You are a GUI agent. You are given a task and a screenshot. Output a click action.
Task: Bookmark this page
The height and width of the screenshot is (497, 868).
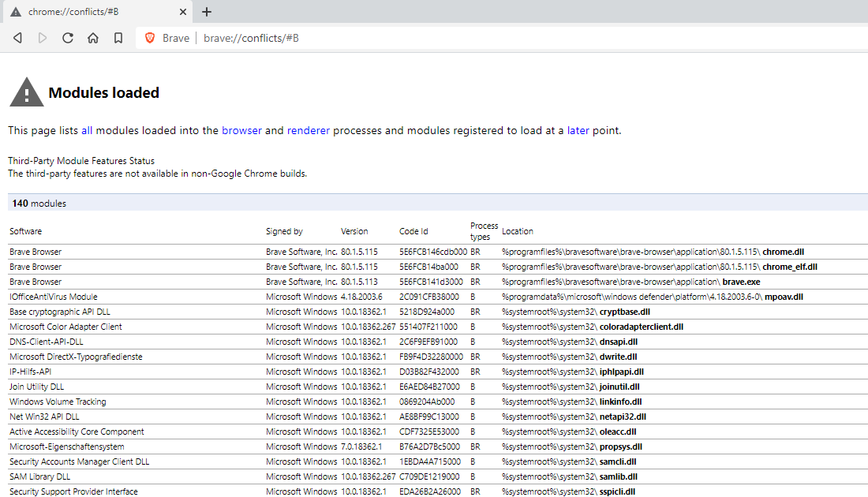pyautogui.click(x=118, y=38)
